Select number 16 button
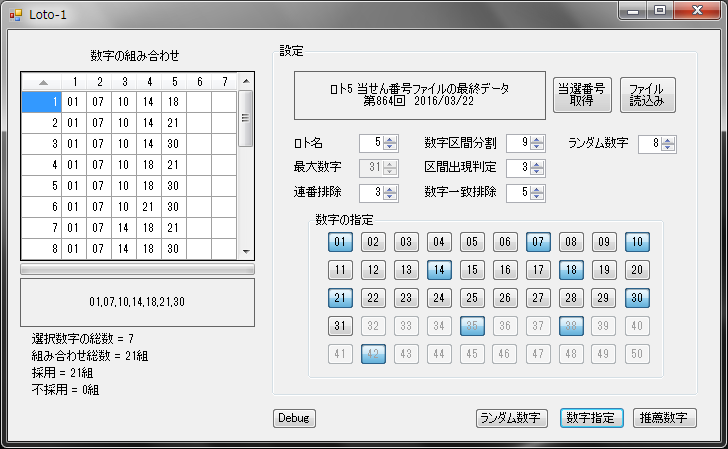728x449 pixels. pos(505,270)
